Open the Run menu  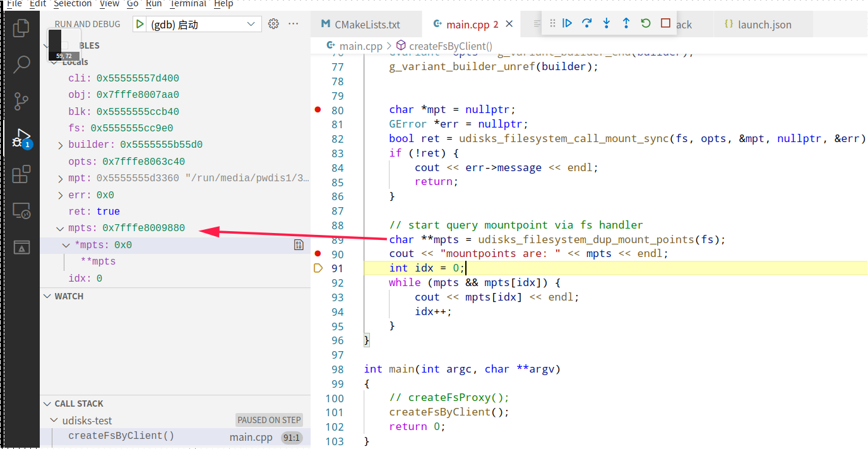153,3
